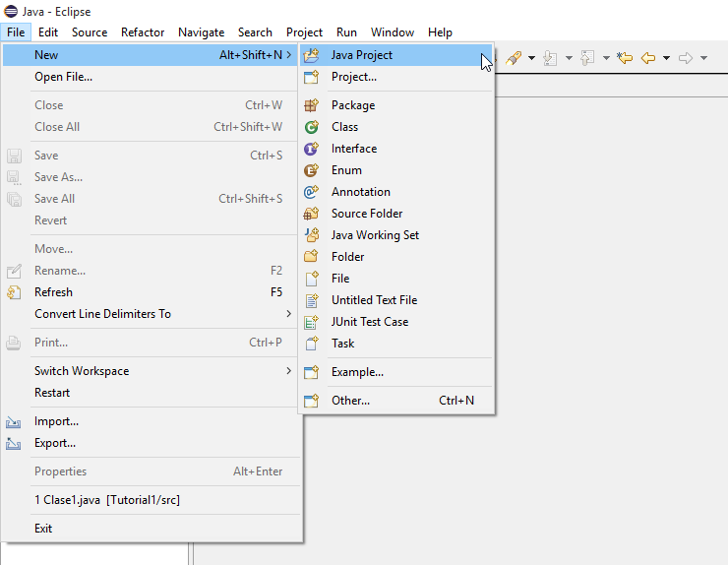This screenshot has height=565, width=728.
Task: Choose the Java Working Set label
Action: click(375, 235)
